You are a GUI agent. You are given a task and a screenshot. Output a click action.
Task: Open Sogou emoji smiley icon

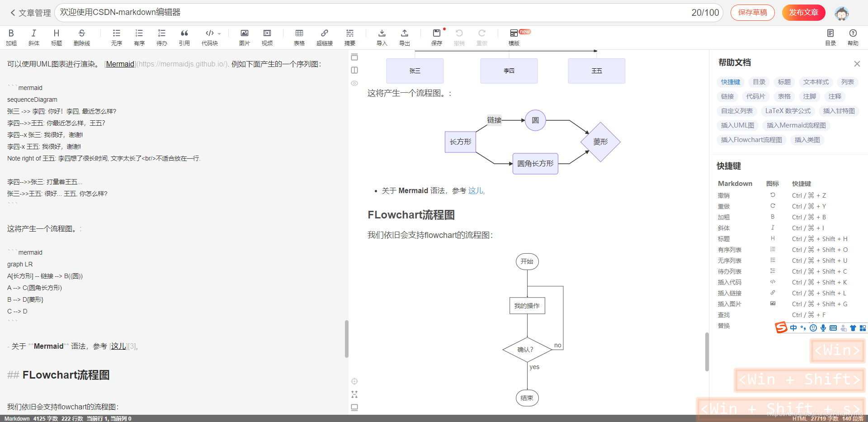(813, 328)
